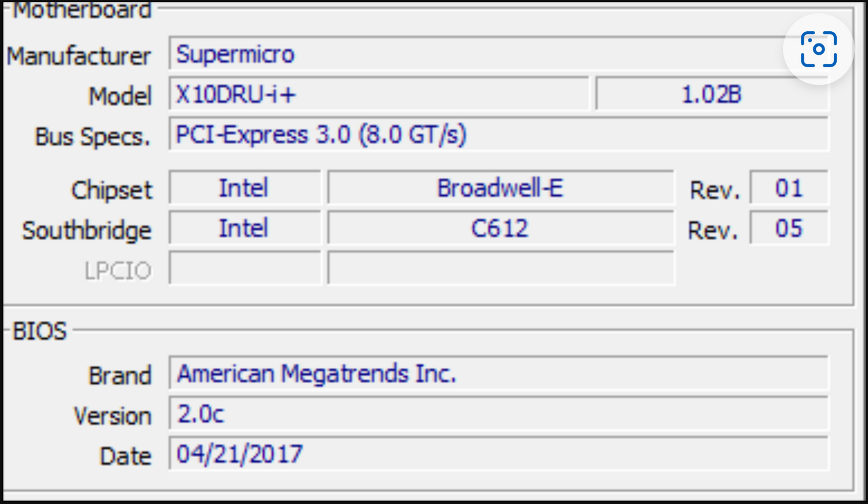This screenshot has width=868, height=504.
Task: Click the Chipset Rev. 01 field
Action: click(x=789, y=189)
